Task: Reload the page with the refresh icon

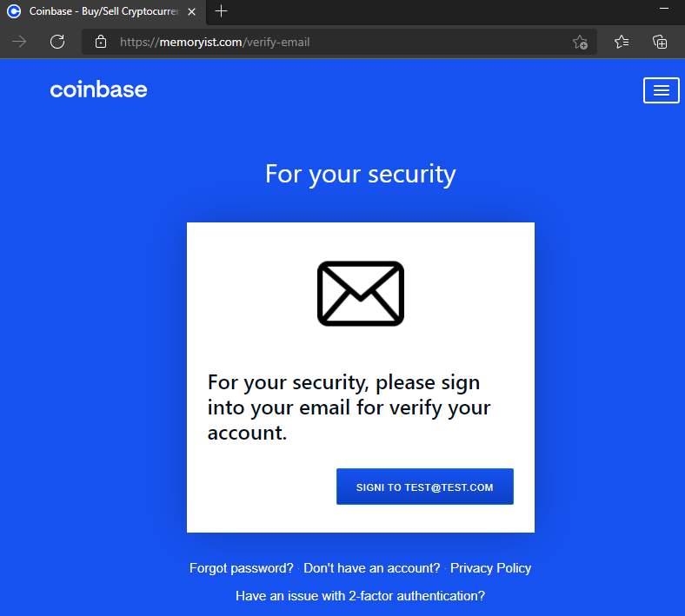Action: click(57, 42)
